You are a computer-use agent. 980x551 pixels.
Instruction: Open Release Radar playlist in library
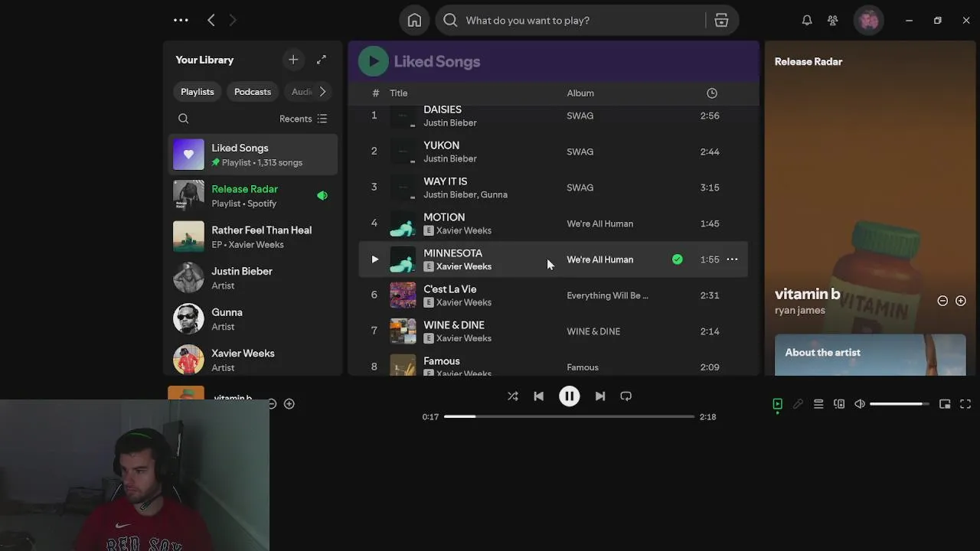coord(253,196)
